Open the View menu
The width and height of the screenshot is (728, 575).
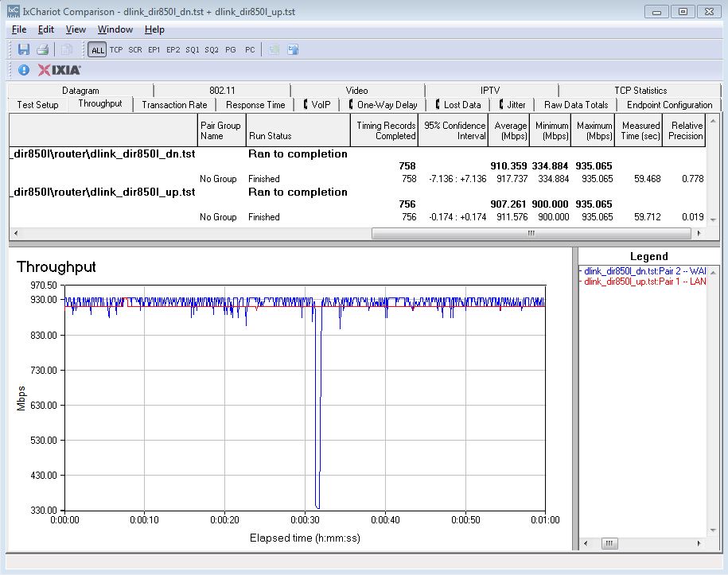[76, 29]
